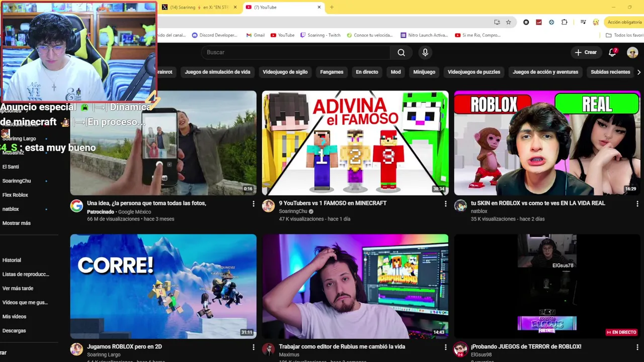Open Mis vídeos in sidebar
The image size is (644, 362).
tap(14, 317)
